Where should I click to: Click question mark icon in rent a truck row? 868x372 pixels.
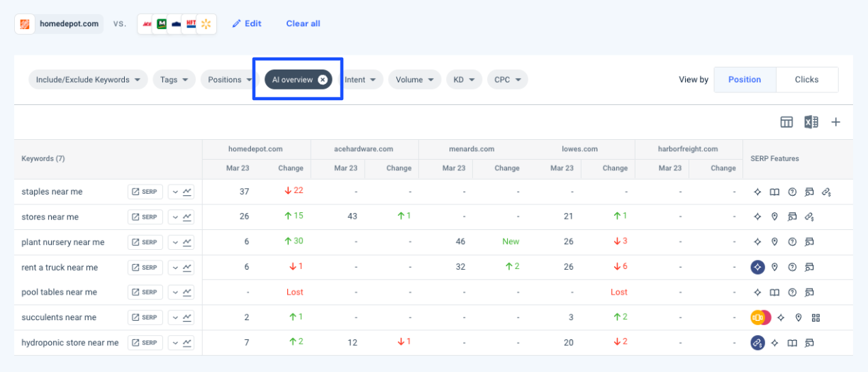tap(792, 268)
